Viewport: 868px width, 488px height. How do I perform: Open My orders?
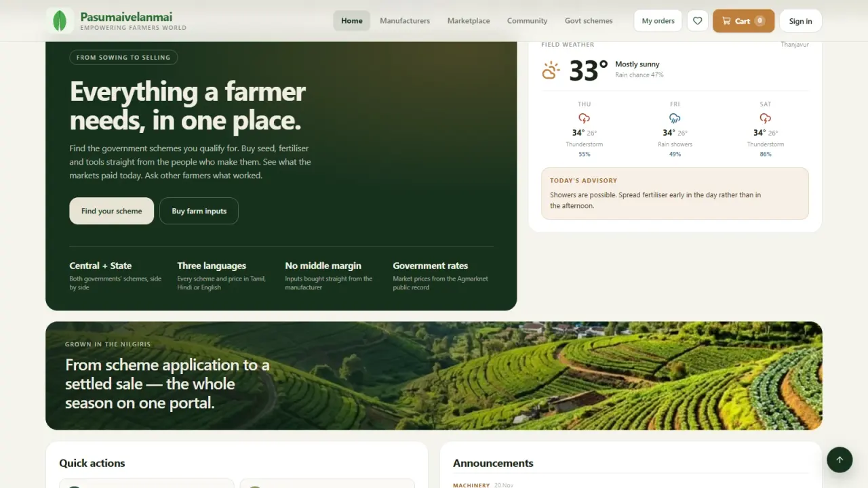point(658,21)
